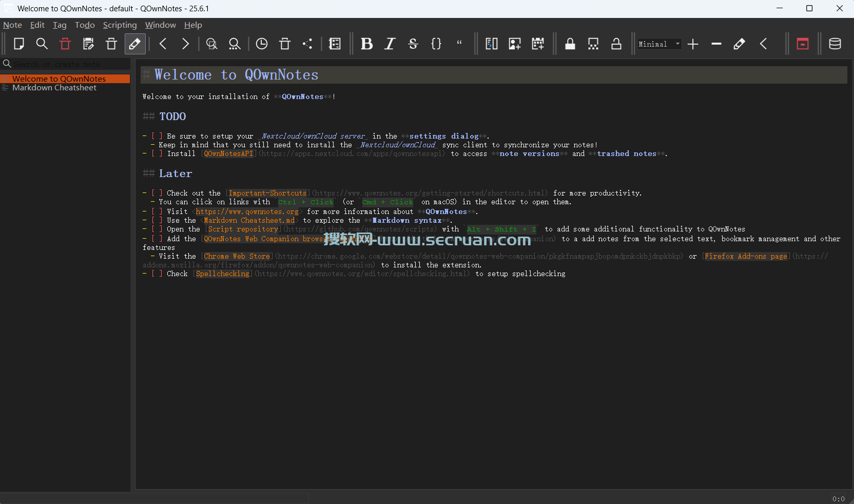Click the find-text-in-note magnifier icon

211,44
